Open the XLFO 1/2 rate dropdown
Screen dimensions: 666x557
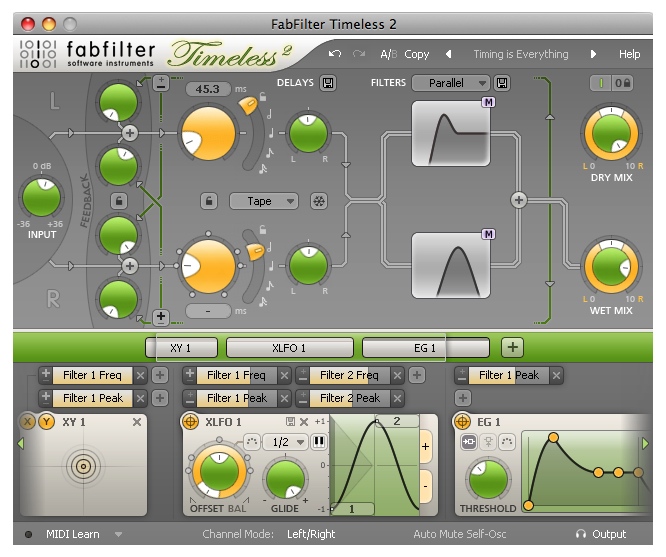[x=284, y=442]
